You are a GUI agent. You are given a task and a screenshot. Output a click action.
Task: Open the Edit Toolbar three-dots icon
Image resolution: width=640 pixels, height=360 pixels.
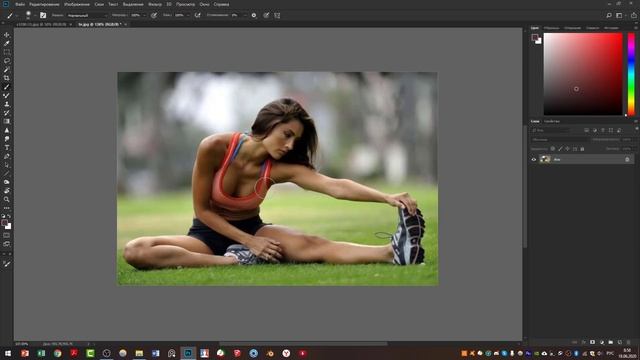pyautogui.click(x=7, y=208)
